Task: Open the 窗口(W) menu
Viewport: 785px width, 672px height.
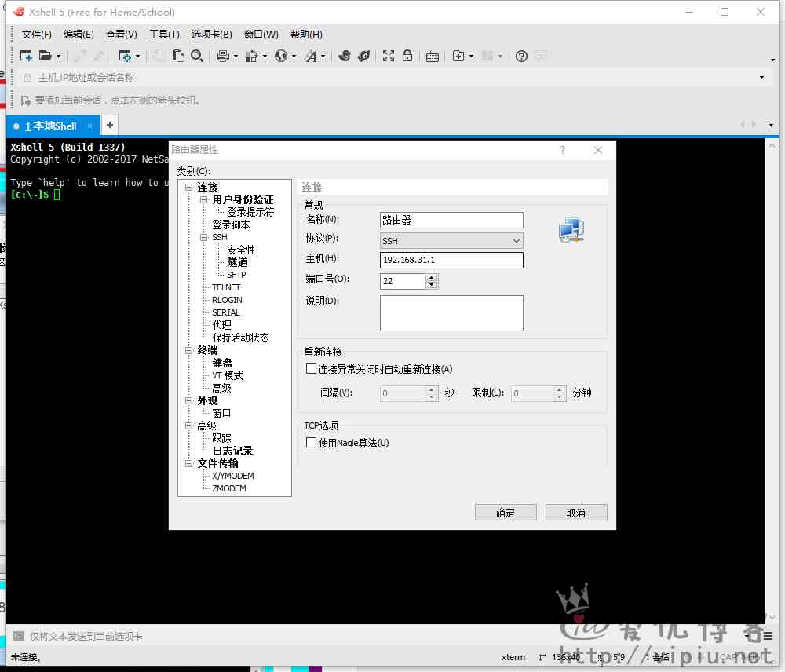Action: (261, 34)
